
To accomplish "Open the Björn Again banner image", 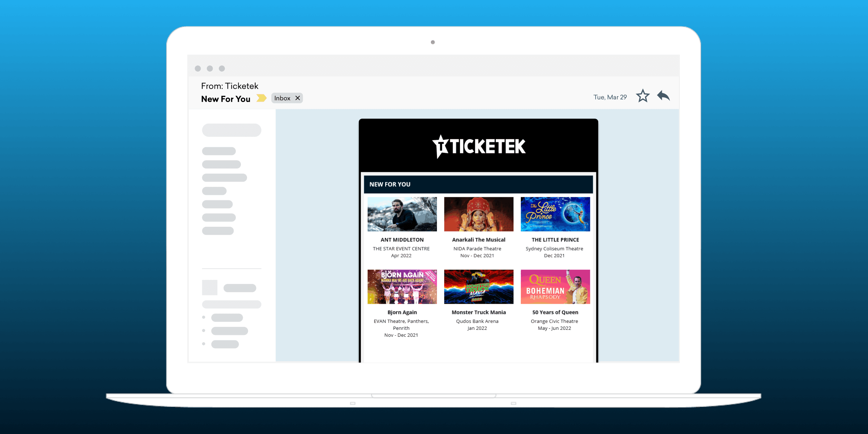I will (x=402, y=286).
